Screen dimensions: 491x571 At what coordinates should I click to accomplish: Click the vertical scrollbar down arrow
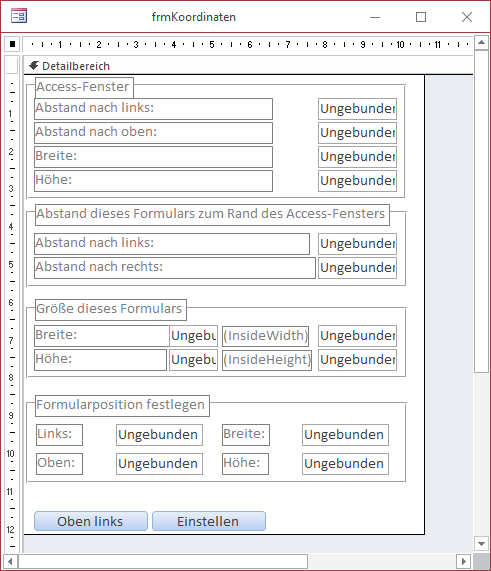(481, 544)
